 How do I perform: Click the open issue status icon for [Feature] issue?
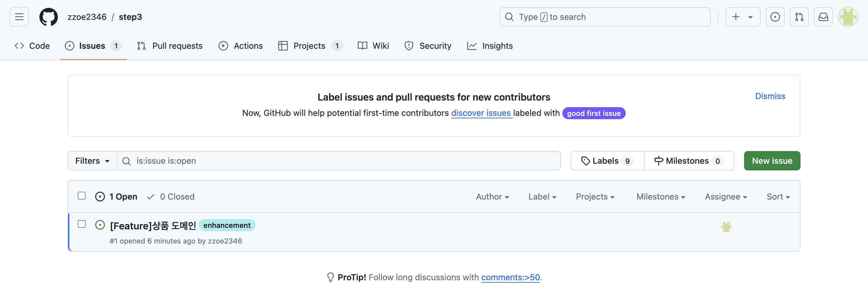100,225
